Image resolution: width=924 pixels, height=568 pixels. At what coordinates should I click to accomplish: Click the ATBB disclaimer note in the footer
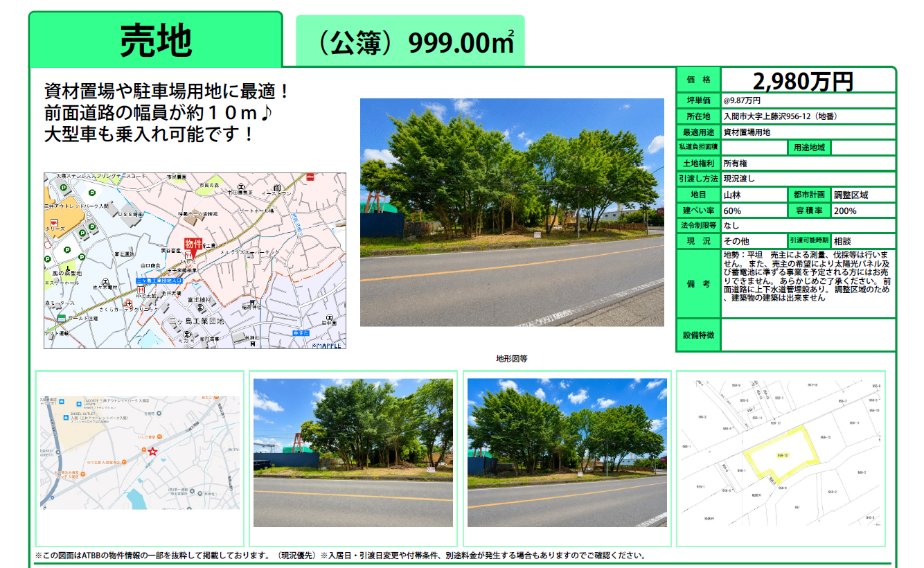point(340,556)
